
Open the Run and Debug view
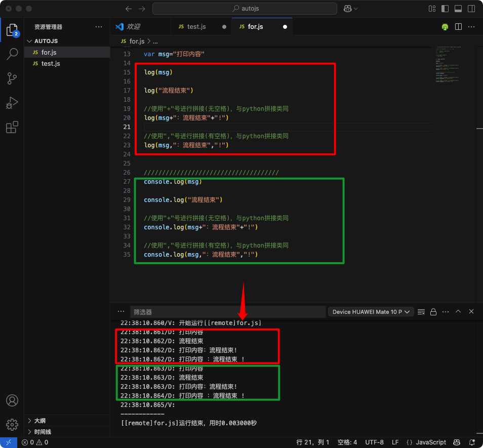(12, 103)
